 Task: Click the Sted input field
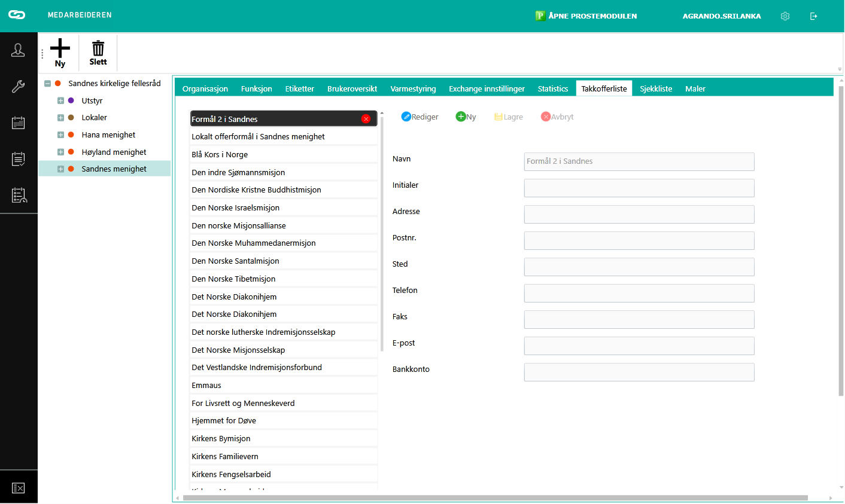pos(639,267)
